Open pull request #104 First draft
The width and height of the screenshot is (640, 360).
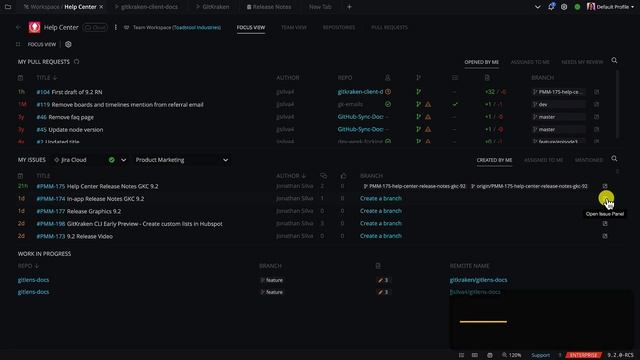point(69,92)
